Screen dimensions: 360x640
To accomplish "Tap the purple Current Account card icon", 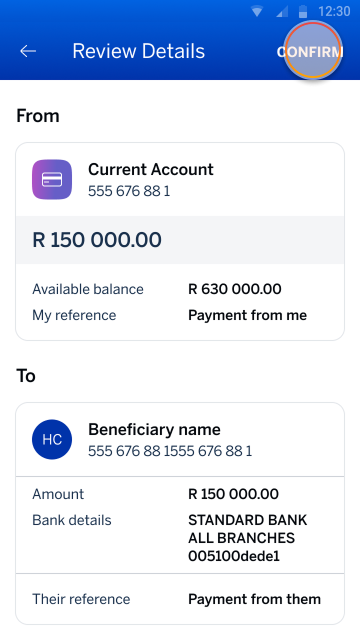I will click(x=52, y=180).
